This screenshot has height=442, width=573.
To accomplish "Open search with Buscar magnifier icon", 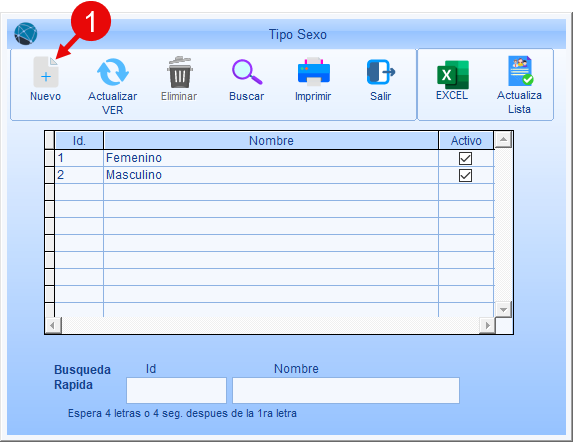I will [247, 72].
